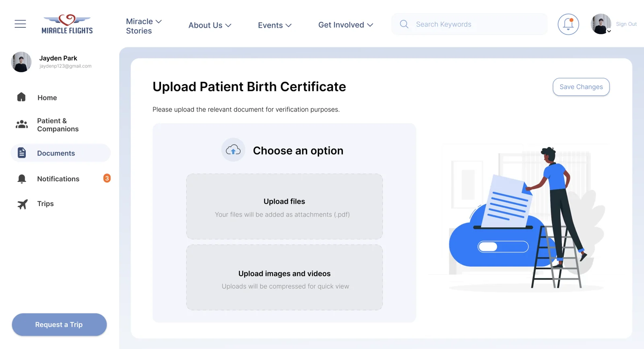Click the Documents file icon
This screenshot has width=644, height=349.
point(22,153)
